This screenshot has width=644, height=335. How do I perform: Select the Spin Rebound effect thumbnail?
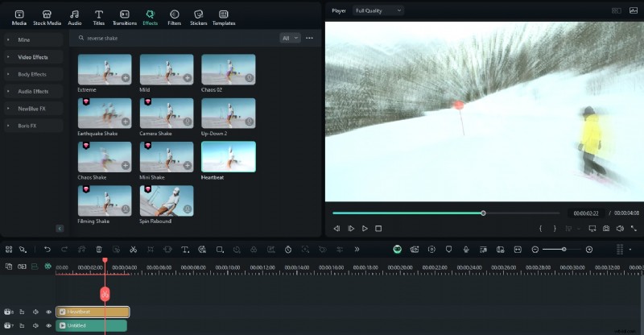[167, 201]
